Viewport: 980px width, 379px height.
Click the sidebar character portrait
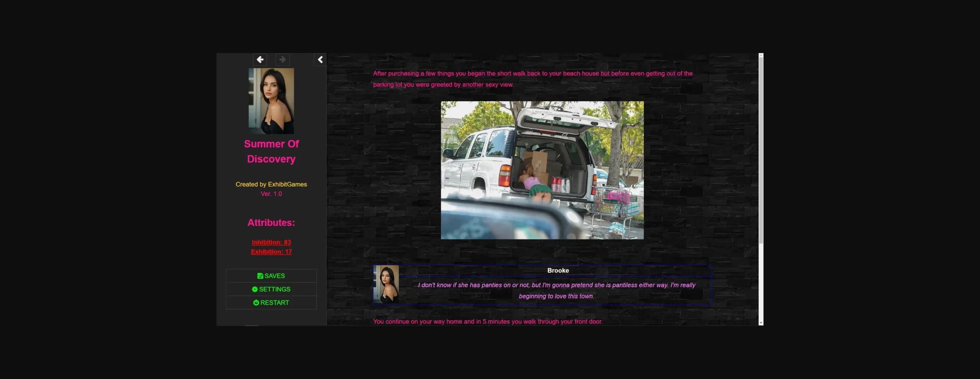tap(271, 101)
